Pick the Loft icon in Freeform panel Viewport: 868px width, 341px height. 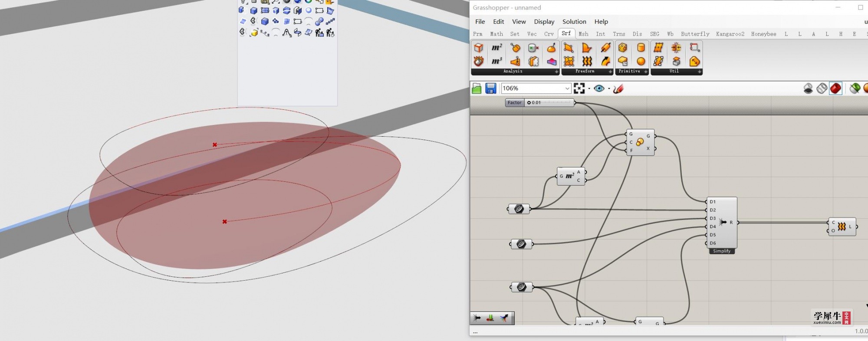point(587,61)
